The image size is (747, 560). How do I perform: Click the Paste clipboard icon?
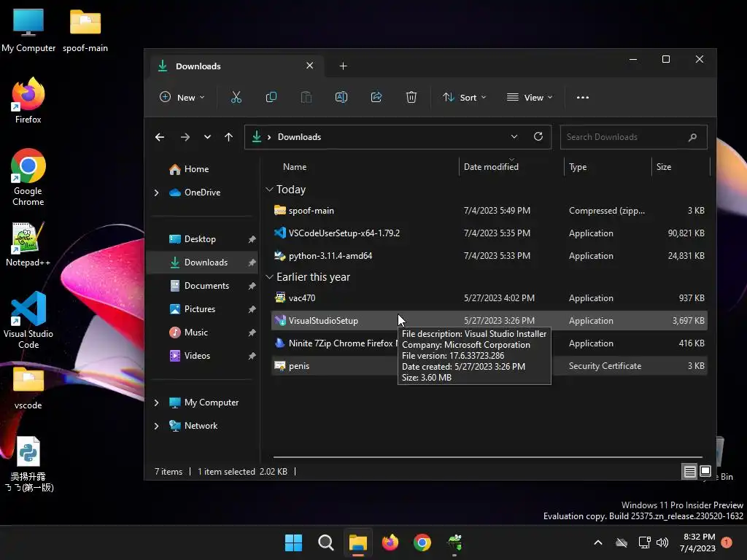[x=306, y=97]
